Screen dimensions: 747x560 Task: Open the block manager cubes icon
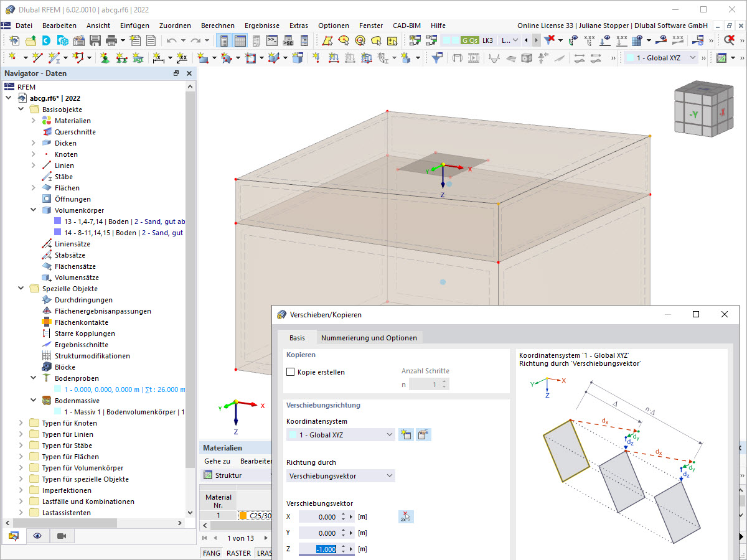pos(63,40)
